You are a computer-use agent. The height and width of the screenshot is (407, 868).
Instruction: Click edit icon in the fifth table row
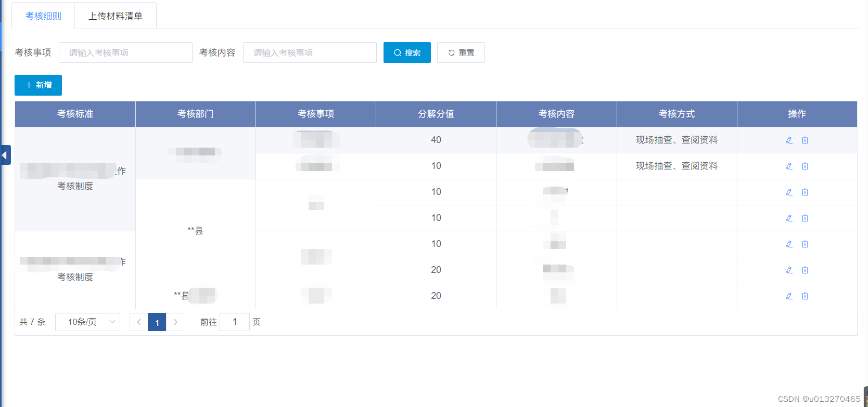(789, 244)
